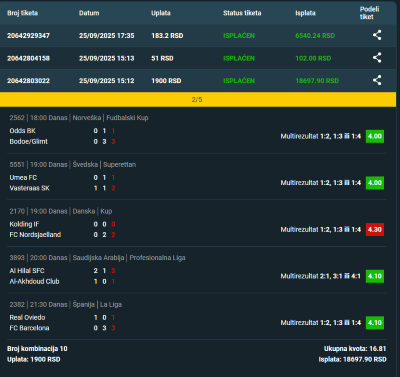400x377 pixels.
Task: Share ticket 20642803022 via share icon
Action: [377, 80]
